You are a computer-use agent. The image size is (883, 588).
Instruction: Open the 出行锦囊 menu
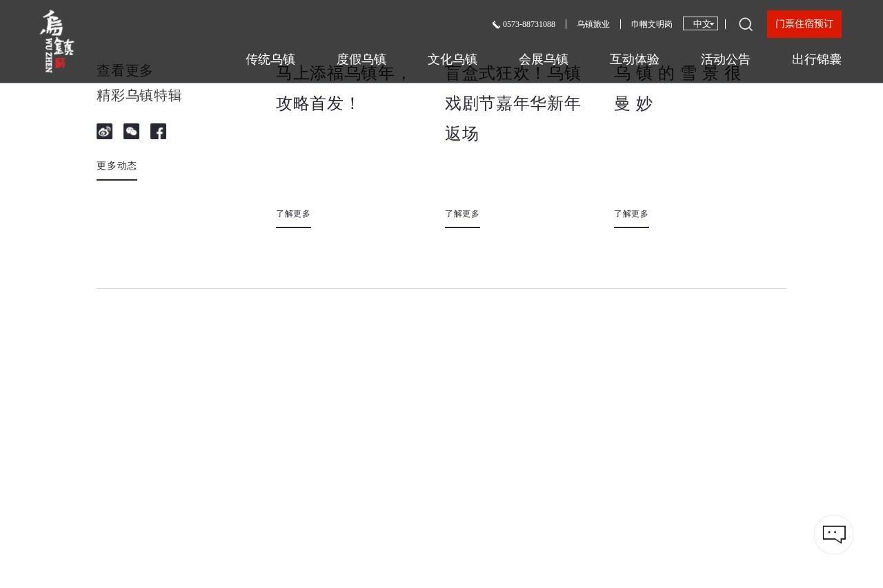[817, 59]
